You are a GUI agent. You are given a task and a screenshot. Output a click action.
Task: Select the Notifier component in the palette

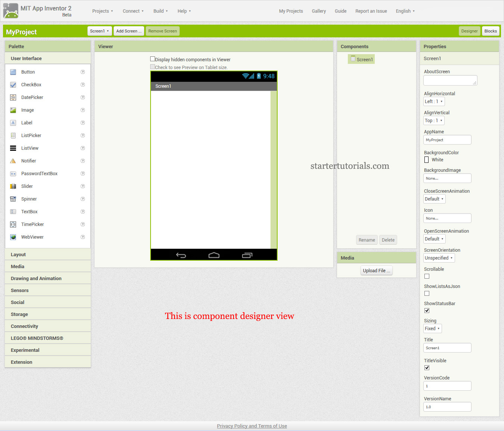point(28,161)
